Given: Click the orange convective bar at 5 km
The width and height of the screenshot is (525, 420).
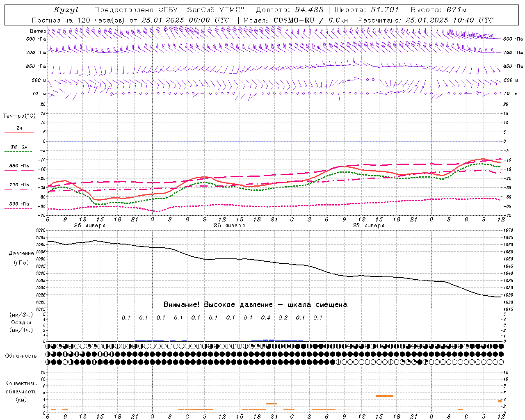Looking at the screenshot, I should 385,396.
